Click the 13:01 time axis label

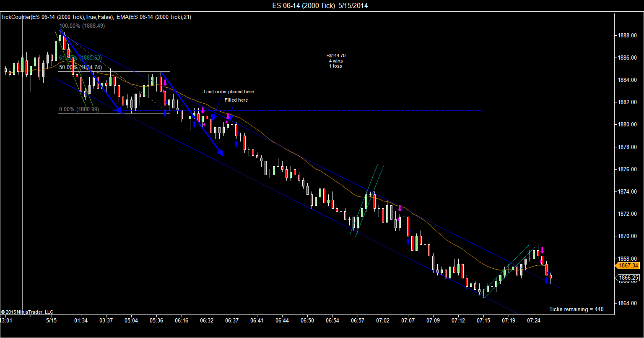(x=6, y=320)
